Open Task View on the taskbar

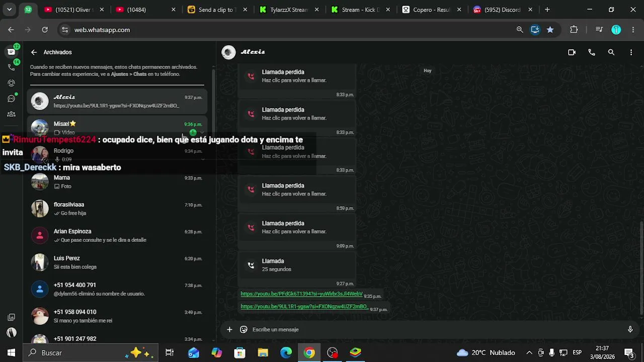[170, 352]
